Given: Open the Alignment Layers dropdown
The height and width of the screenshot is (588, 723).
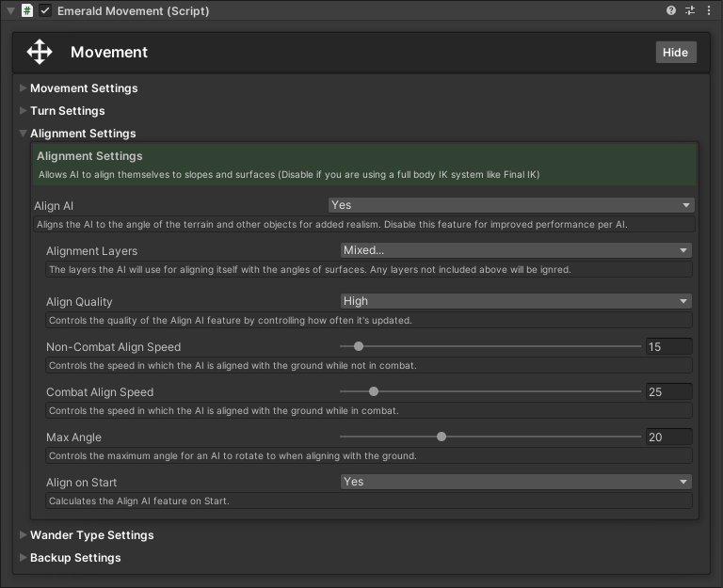Looking at the screenshot, I should pyautogui.click(x=516, y=250).
